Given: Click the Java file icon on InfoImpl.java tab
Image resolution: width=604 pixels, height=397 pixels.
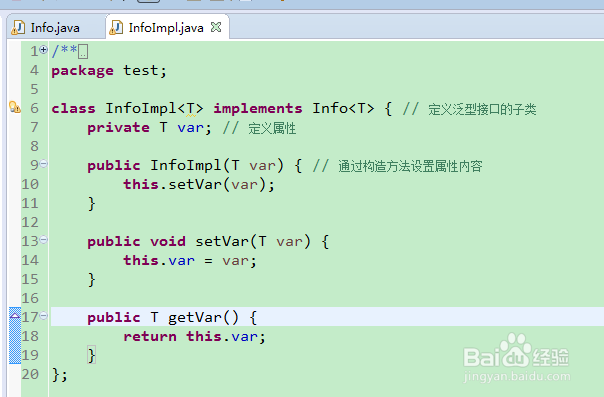Looking at the screenshot, I should [x=116, y=28].
